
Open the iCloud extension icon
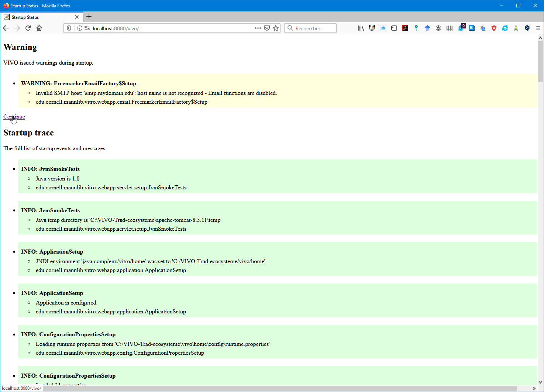tap(383, 28)
